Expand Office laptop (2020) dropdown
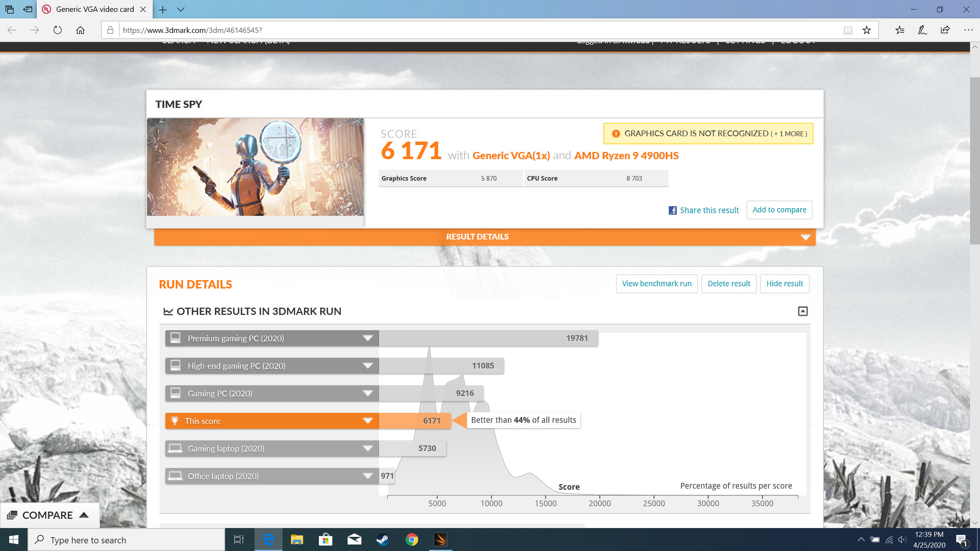The width and height of the screenshot is (980, 551). (368, 476)
